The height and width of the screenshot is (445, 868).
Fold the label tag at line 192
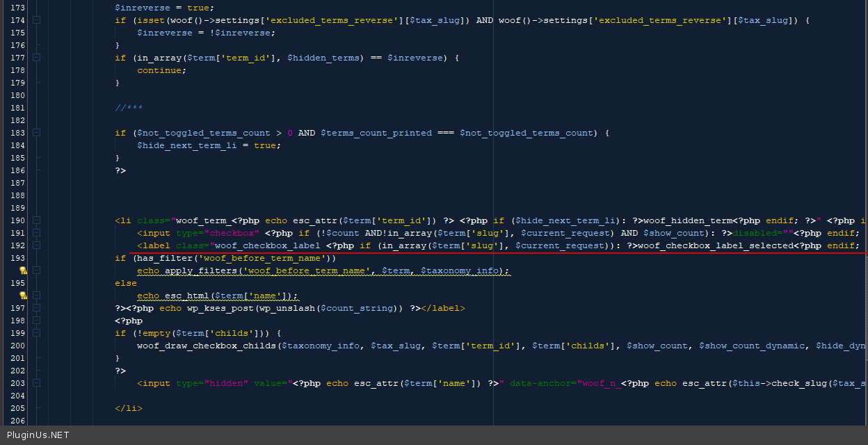(36, 245)
